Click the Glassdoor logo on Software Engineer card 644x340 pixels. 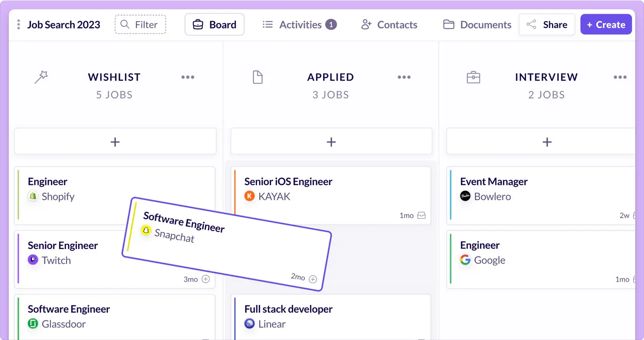(32, 324)
